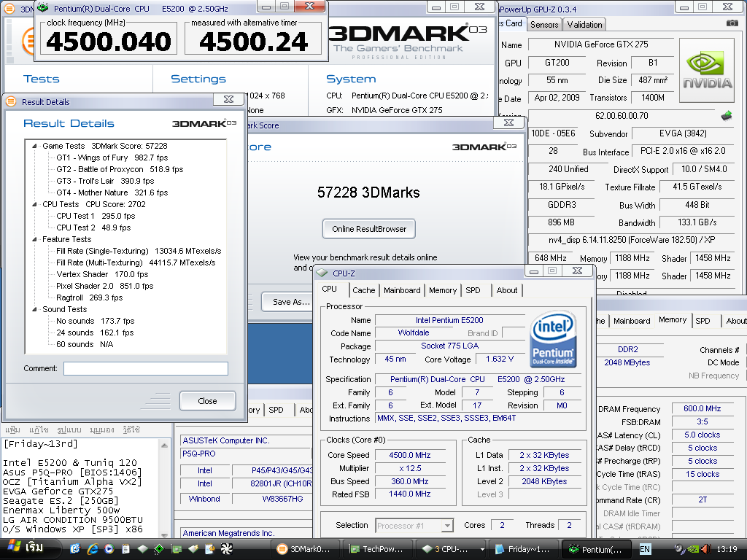
Task: Collapse the Feature Tests tree node
Action: click(34, 239)
